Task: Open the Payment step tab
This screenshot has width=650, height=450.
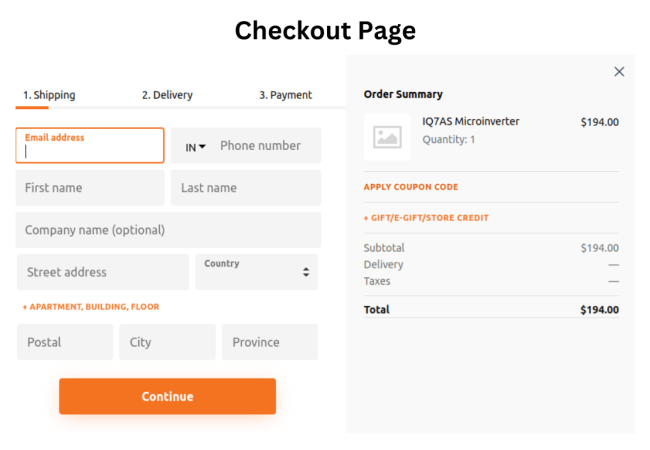Action: tap(285, 95)
